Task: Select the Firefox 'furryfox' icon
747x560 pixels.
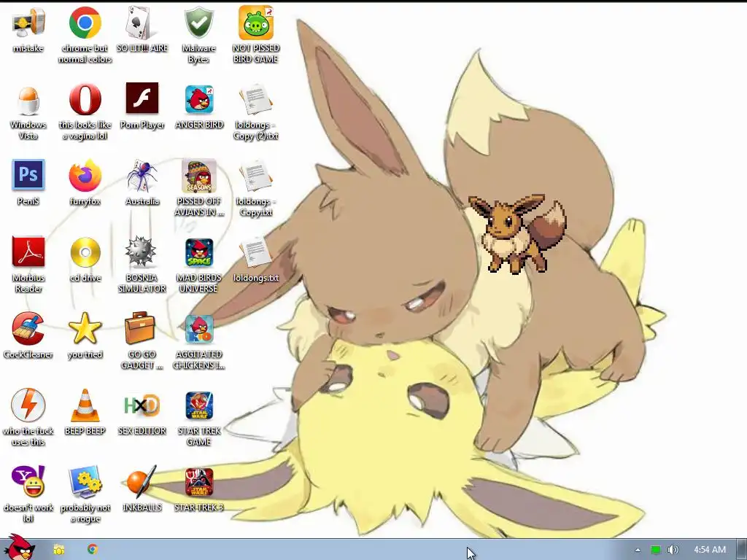Action: [x=85, y=176]
